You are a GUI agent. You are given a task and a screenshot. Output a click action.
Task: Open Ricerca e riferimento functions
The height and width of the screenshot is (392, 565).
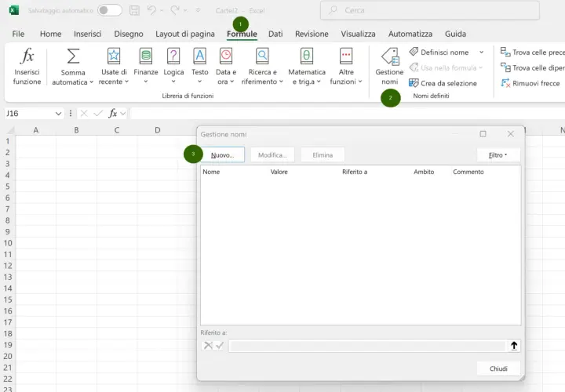click(x=262, y=67)
